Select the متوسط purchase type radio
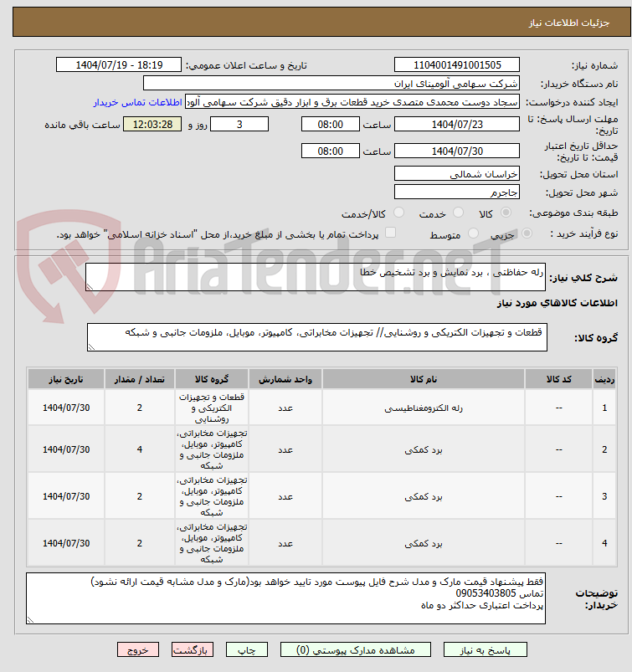 pyautogui.click(x=473, y=233)
